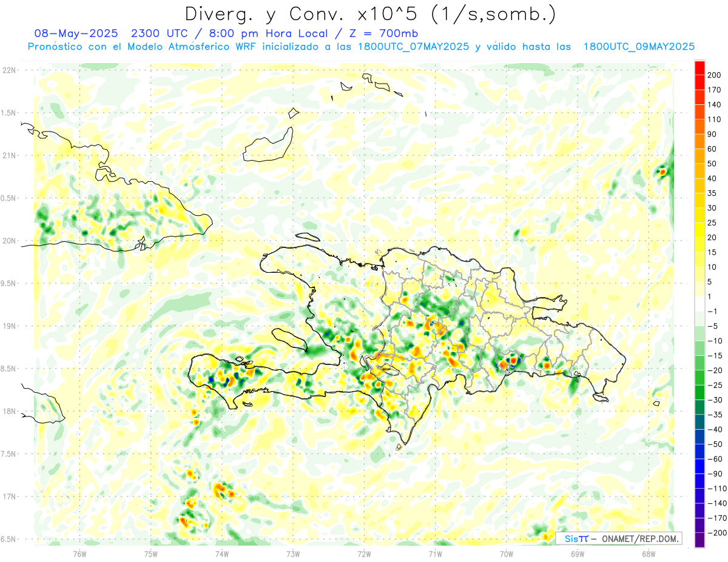Pick the purple colorbar segment below -200
728x562 pixels.
699,540
